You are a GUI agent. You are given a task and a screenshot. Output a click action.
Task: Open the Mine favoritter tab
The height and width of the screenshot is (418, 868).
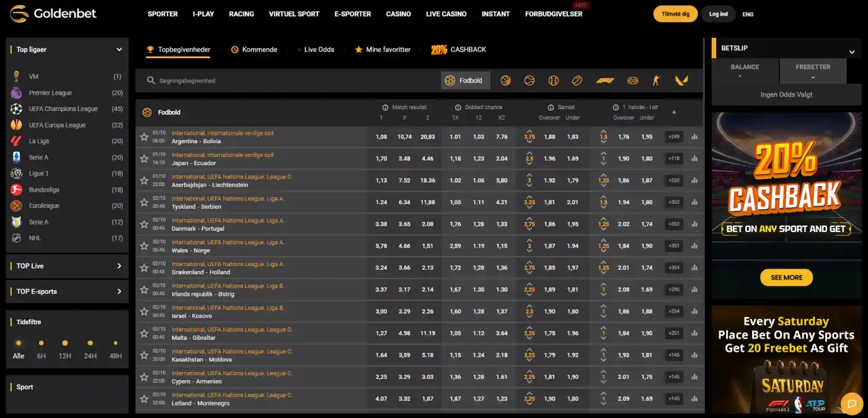[x=383, y=50]
